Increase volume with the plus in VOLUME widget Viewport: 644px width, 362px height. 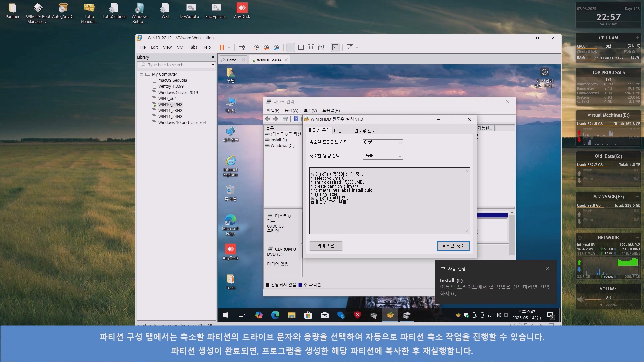click(620, 297)
